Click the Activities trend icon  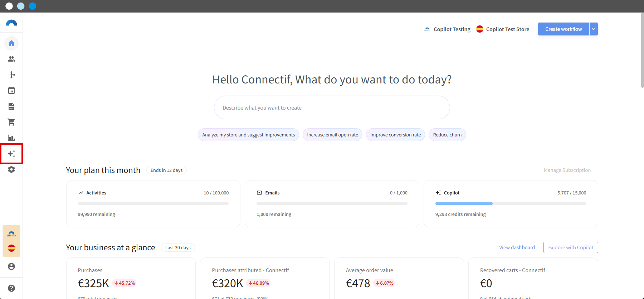point(81,193)
